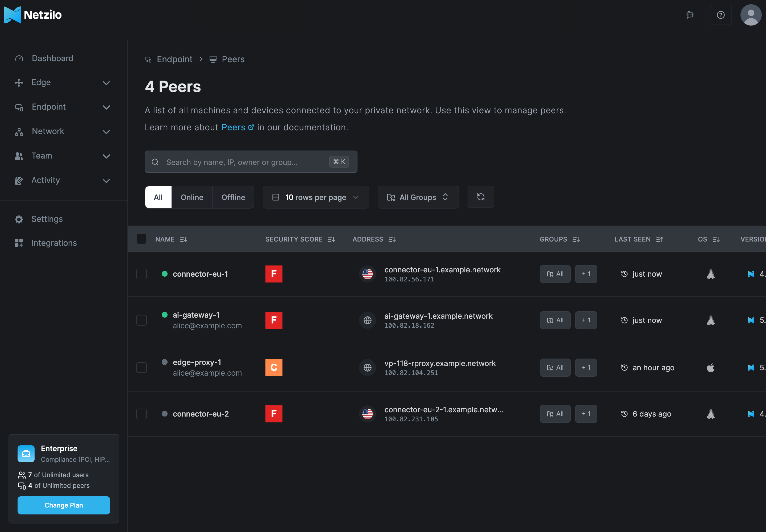Click the Change Plan button
Image resolution: width=766 pixels, height=532 pixels.
pyautogui.click(x=64, y=505)
